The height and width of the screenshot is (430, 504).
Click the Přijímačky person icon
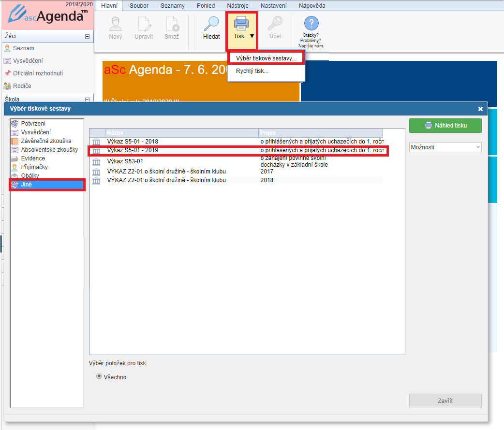click(15, 167)
